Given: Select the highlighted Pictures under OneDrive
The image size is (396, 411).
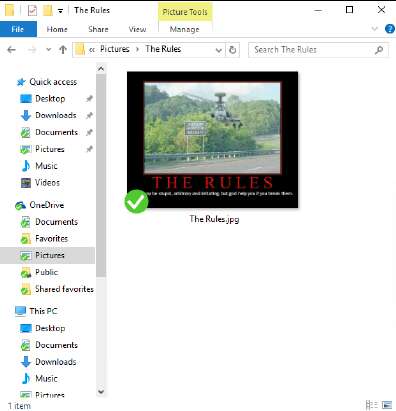Looking at the screenshot, I should (x=47, y=255).
